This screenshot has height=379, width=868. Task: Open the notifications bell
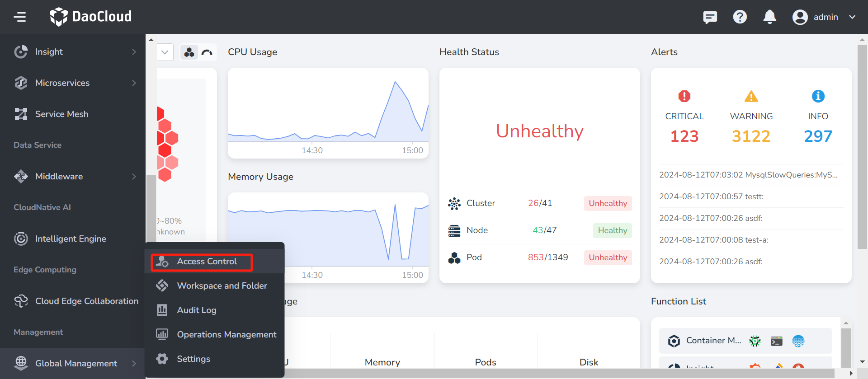(x=769, y=17)
